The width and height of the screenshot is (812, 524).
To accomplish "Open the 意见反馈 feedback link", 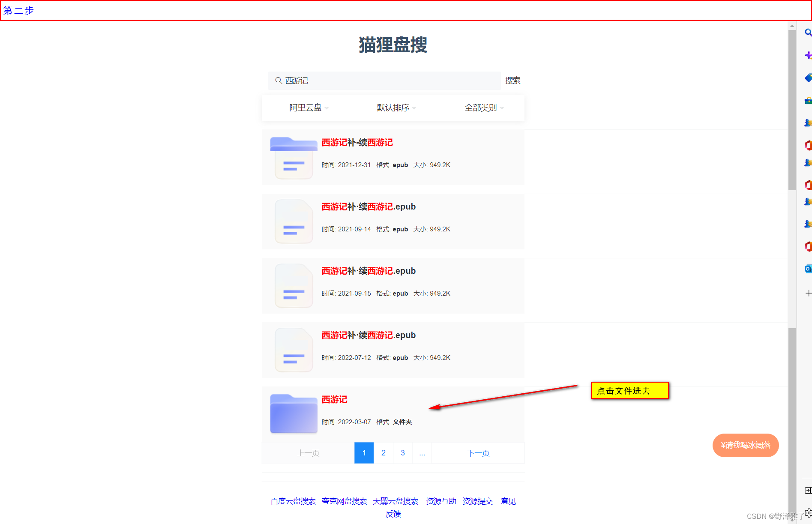I will pos(508,501).
